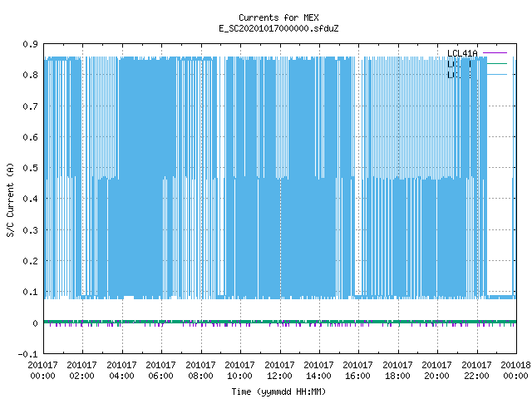Click the x-axis time label '22:00'
This screenshot has height=399, width=532.
pos(476,376)
